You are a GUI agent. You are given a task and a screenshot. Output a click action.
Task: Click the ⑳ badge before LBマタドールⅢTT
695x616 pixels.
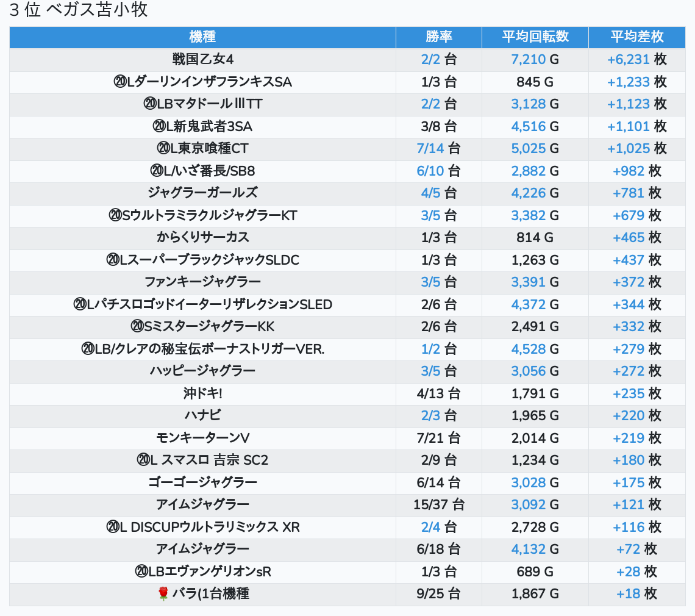pyautogui.click(x=150, y=104)
